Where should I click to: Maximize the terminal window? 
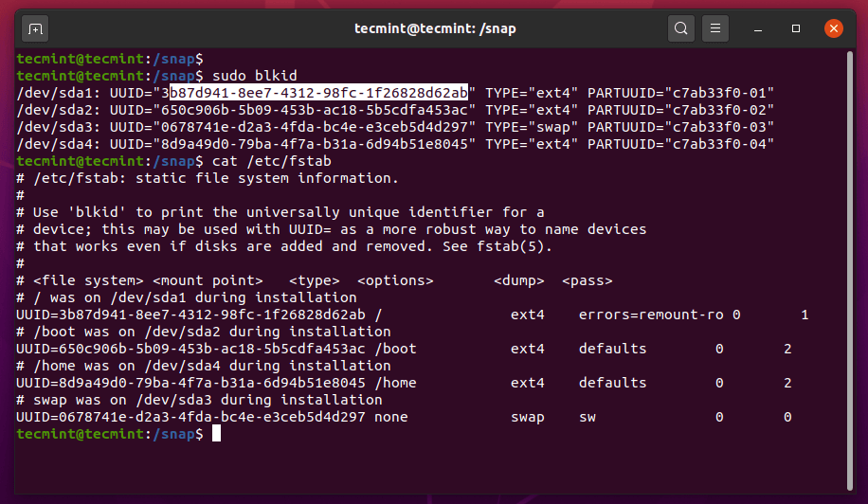click(x=796, y=28)
